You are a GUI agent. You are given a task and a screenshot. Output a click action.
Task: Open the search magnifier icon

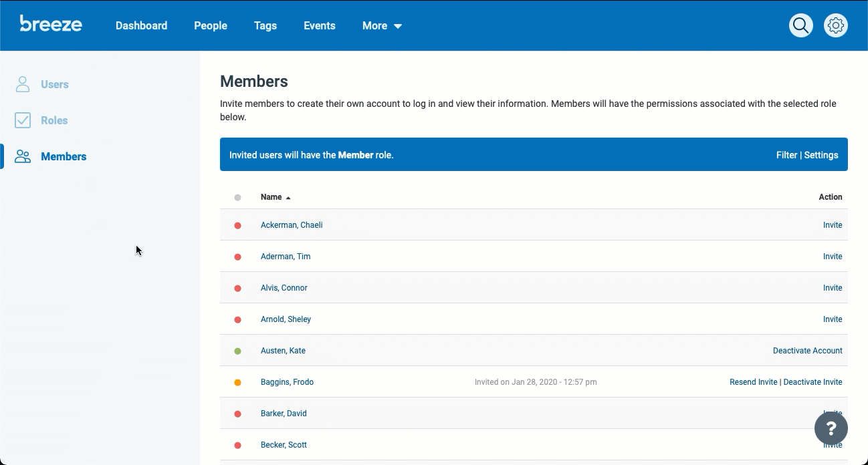800,25
